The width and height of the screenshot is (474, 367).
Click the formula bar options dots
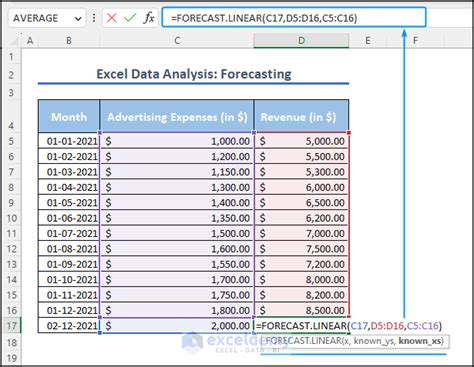click(94, 18)
